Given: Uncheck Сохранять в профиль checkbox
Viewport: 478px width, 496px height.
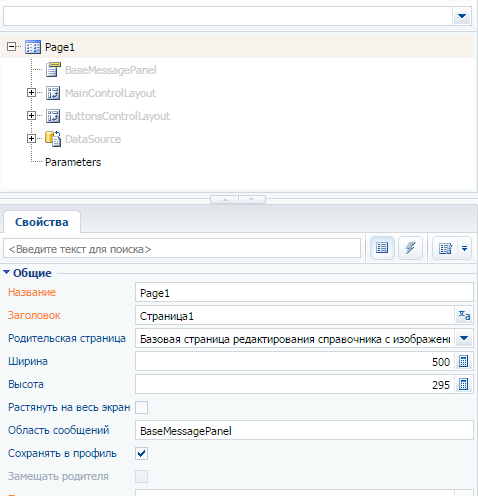Looking at the screenshot, I should (x=142, y=453).
